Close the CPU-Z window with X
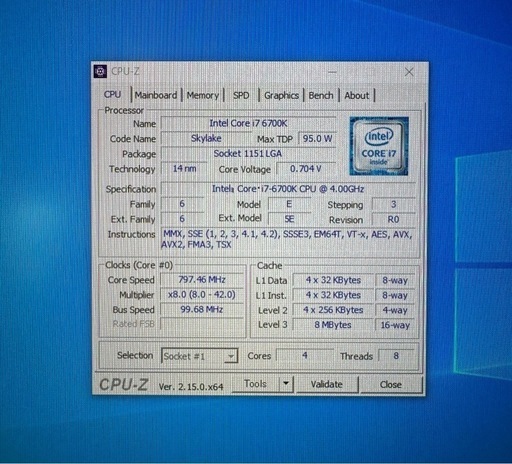Viewport: 512px width, 464px height. tap(409, 72)
